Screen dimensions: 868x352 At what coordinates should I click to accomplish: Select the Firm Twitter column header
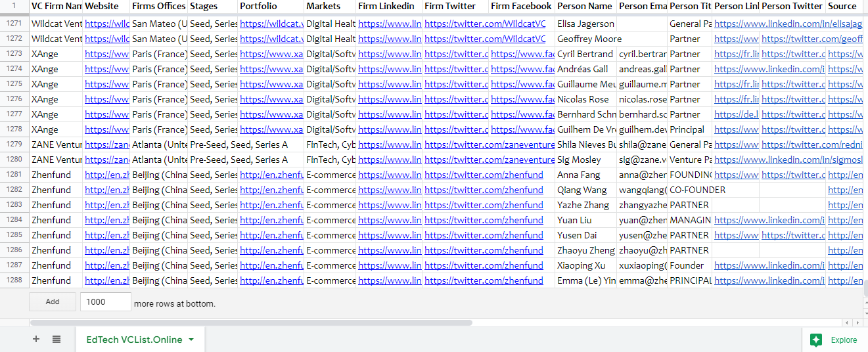[456, 6]
